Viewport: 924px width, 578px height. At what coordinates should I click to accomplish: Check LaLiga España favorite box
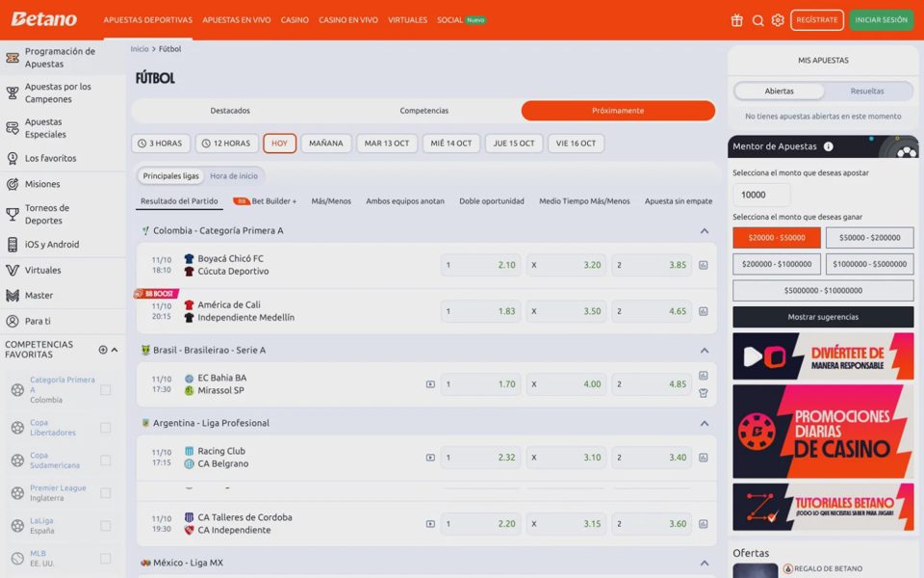106,526
